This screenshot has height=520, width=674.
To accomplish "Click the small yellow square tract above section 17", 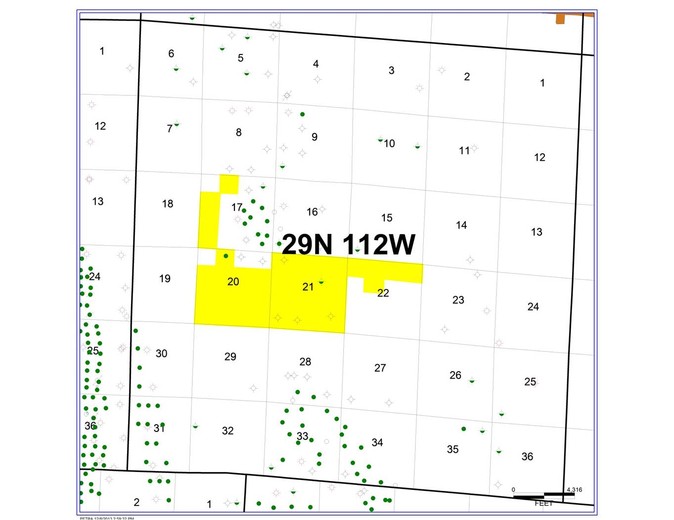I will (229, 184).
